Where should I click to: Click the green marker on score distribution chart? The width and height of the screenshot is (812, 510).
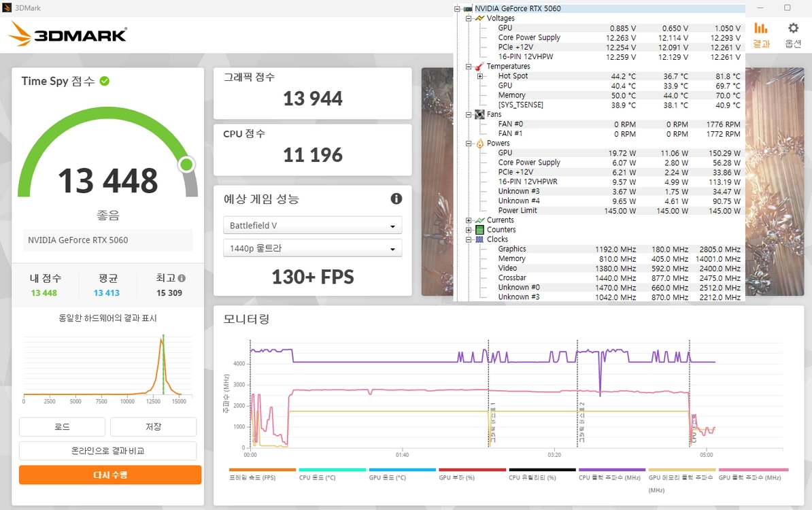(163, 365)
